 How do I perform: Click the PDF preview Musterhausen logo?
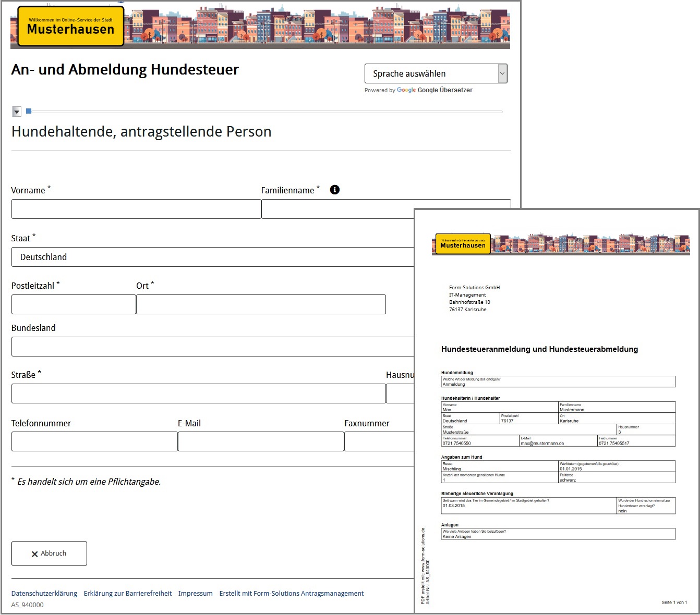pos(463,243)
